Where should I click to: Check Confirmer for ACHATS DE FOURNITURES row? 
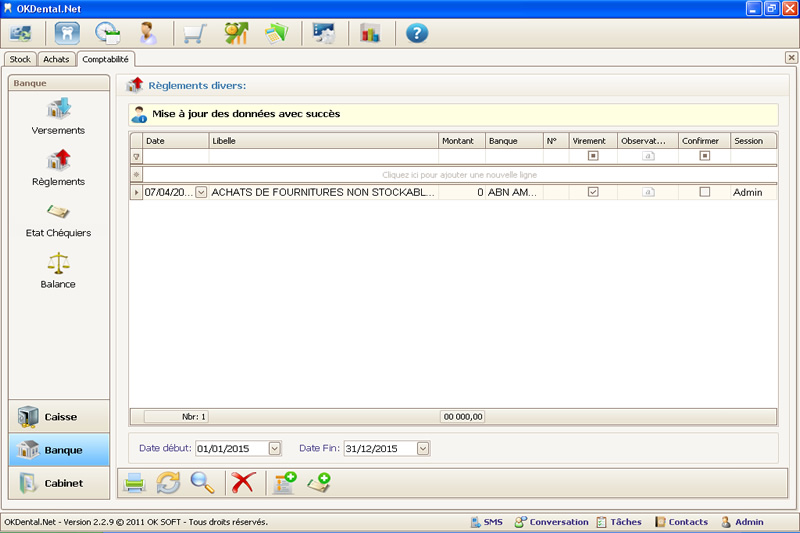(x=705, y=192)
